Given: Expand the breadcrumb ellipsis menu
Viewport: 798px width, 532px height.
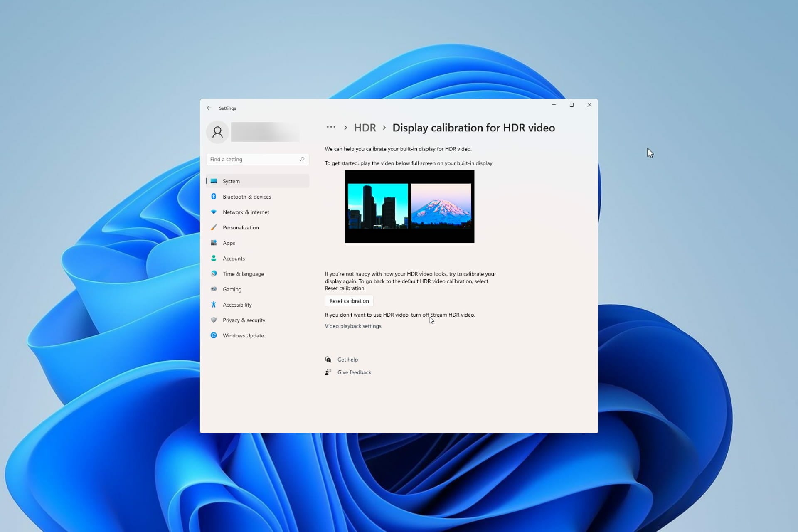Looking at the screenshot, I should pyautogui.click(x=331, y=128).
